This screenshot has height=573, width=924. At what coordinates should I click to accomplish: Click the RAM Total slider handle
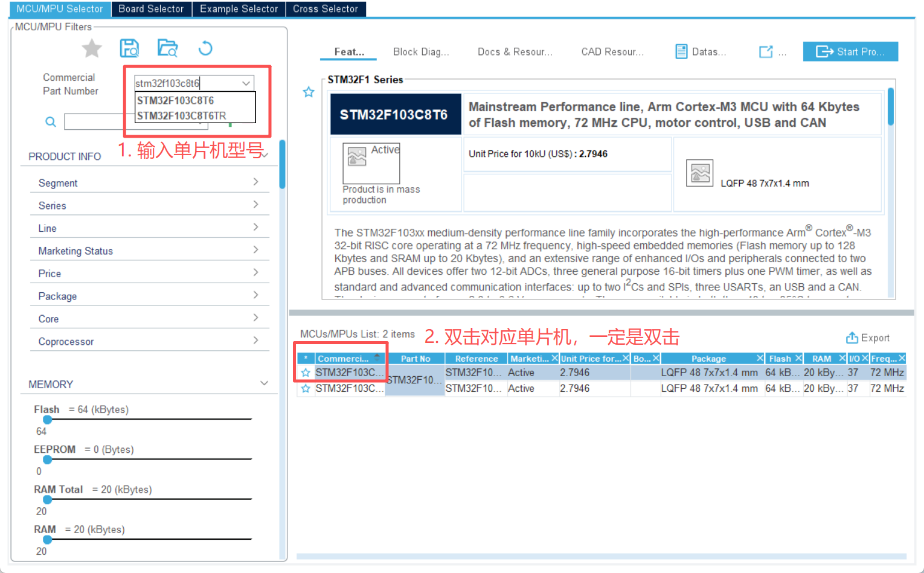48,499
